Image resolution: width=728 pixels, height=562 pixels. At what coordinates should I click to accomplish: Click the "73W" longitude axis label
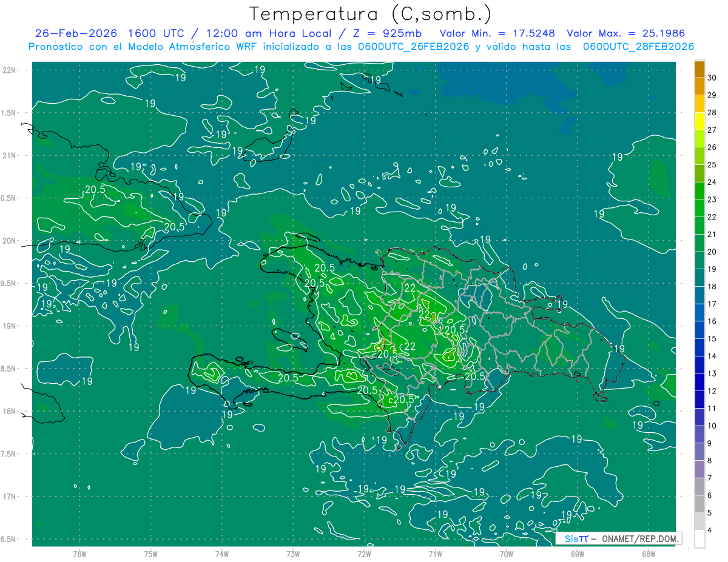293,554
